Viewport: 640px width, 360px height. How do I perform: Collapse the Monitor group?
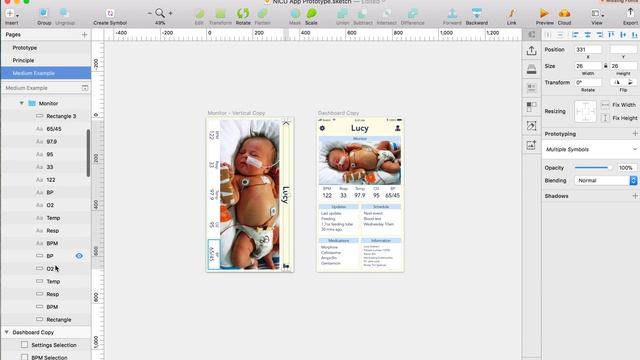pyautogui.click(x=22, y=103)
